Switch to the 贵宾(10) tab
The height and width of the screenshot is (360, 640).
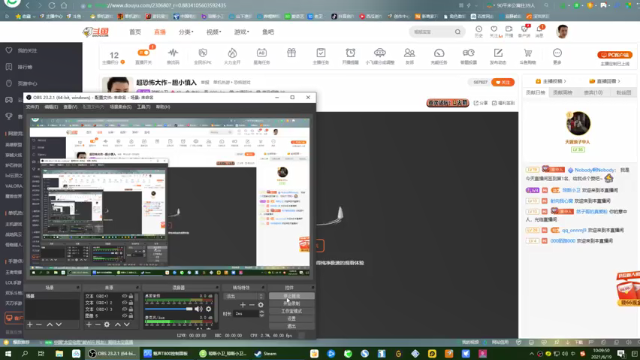pyautogui.click(x=593, y=93)
